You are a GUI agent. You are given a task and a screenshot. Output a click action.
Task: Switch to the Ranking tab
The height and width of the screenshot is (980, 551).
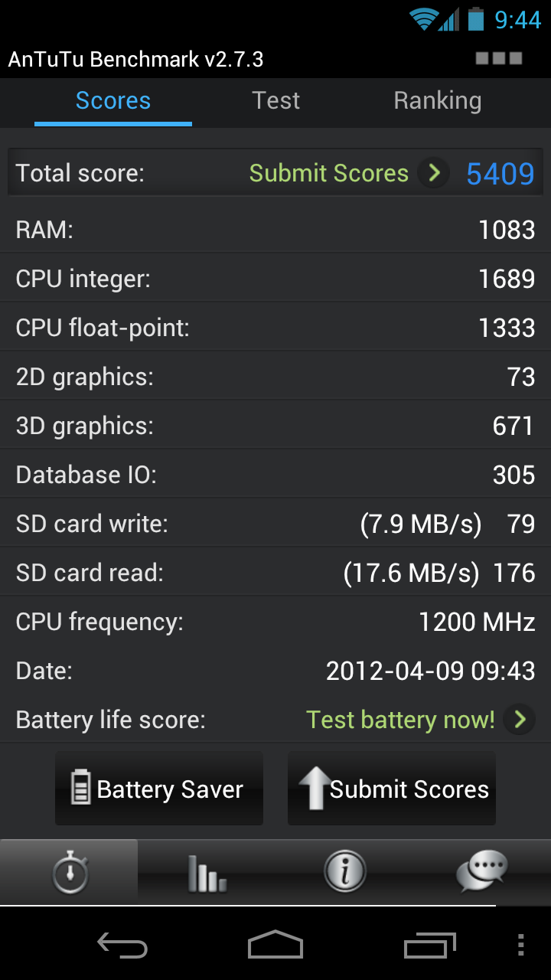[438, 101]
